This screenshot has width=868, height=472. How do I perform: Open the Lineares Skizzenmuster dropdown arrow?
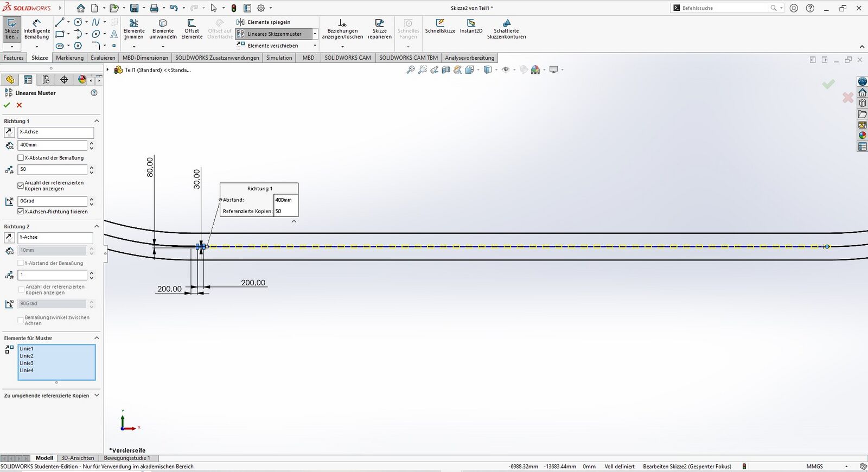(x=315, y=34)
